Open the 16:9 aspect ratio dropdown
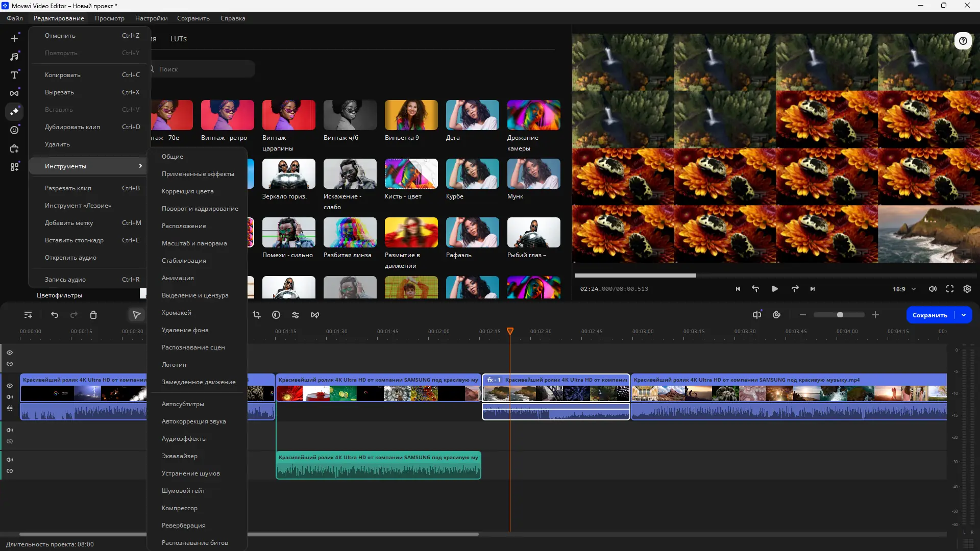The image size is (980, 551). point(904,289)
